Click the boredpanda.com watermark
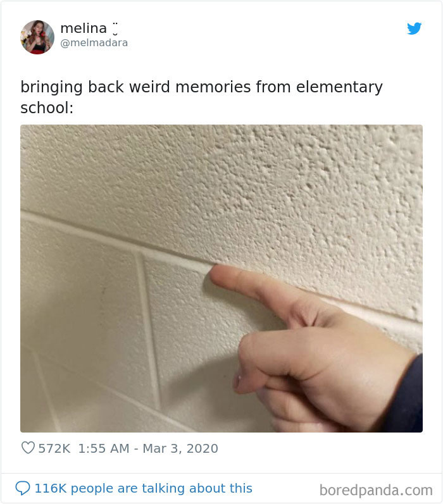Screen dimensions: 443x504 [x=376, y=491]
